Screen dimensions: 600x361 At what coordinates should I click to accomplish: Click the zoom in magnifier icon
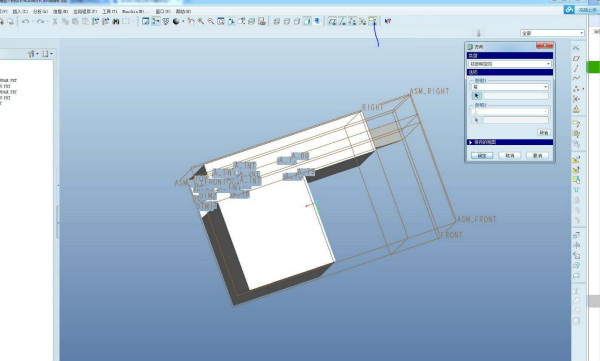tap(201, 21)
